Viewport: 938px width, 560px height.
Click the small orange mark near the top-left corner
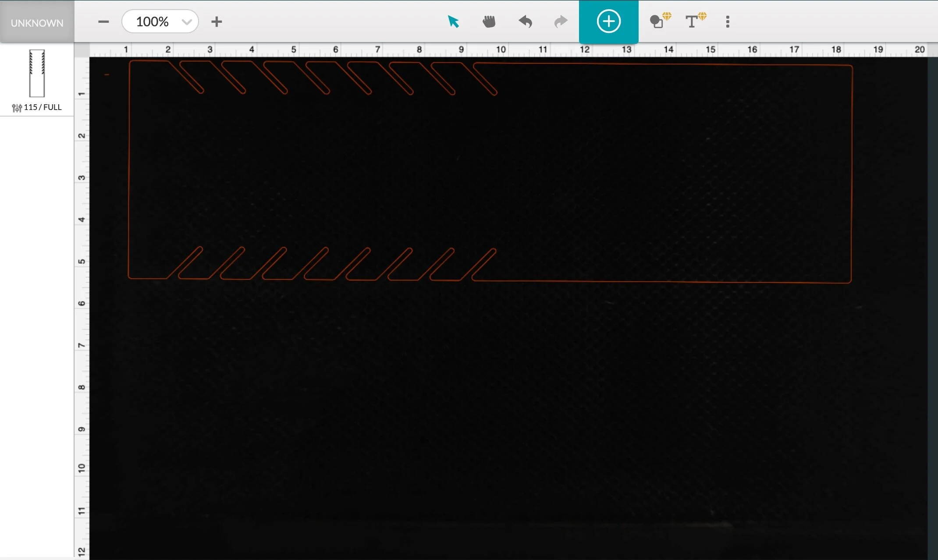pyautogui.click(x=107, y=75)
